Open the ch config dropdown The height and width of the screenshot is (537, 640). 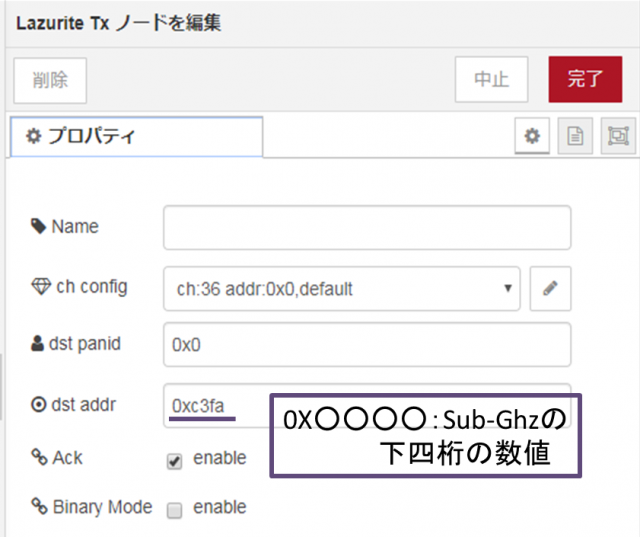click(342, 288)
